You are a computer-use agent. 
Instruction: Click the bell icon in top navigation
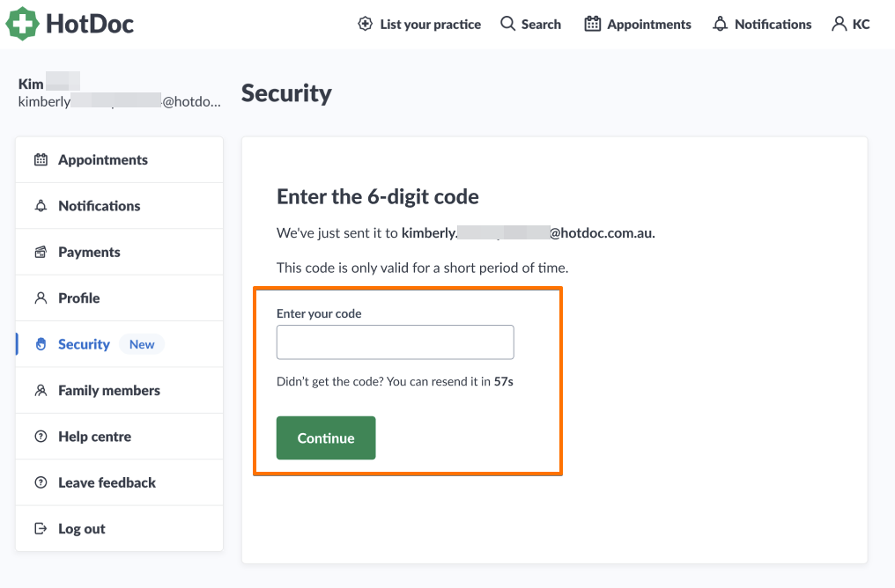(721, 24)
